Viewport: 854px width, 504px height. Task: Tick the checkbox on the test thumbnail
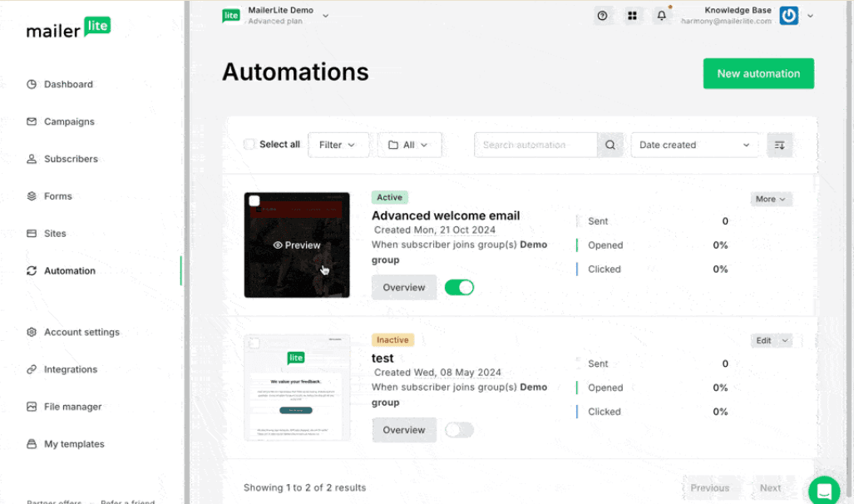(x=254, y=343)
